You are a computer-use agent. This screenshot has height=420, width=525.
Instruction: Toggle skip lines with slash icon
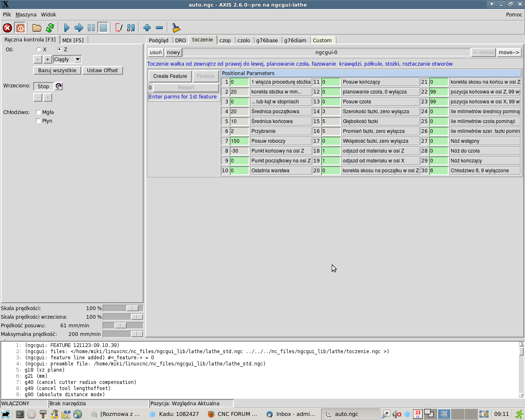point(119,28)
